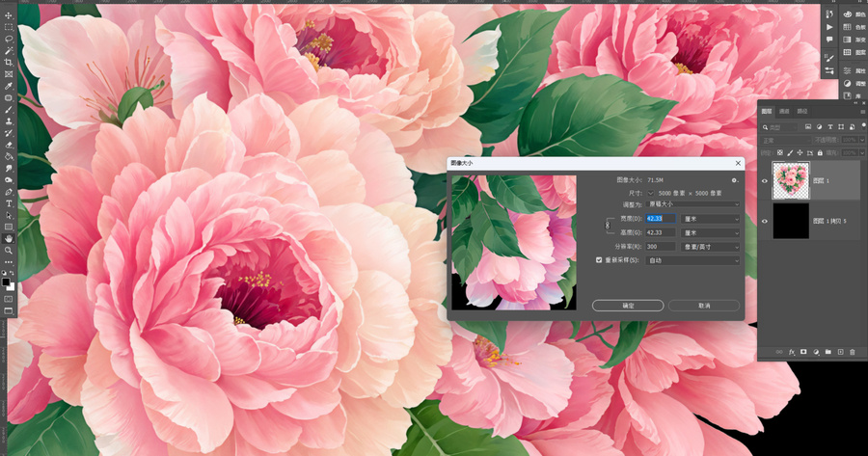Select the Crop tool
Image resolution: width=868 pixels, height=456 pixels.
pyautogui.click(x=9, y=62)
